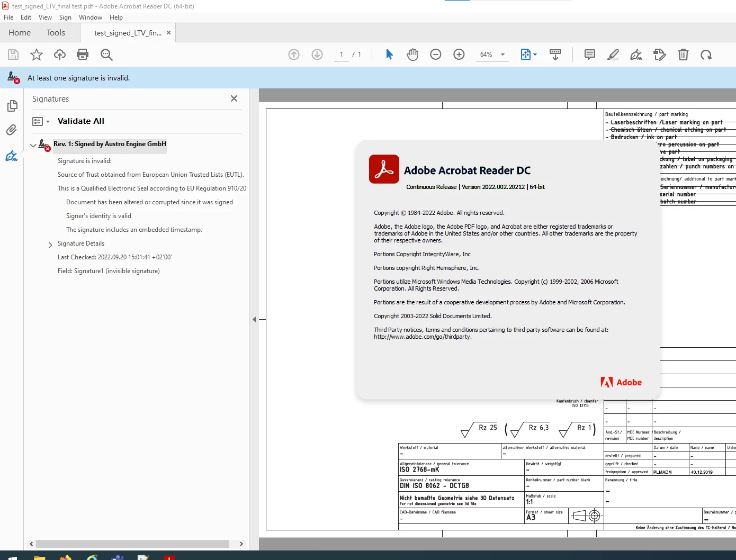736x560 pixels.
Task: Collapse the left navigation pane arrow
Action: [x=254, y=319]
